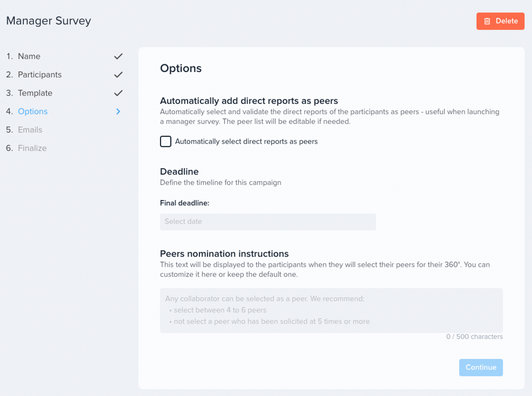Delete the Manager Survey campaign

(500, 21)
